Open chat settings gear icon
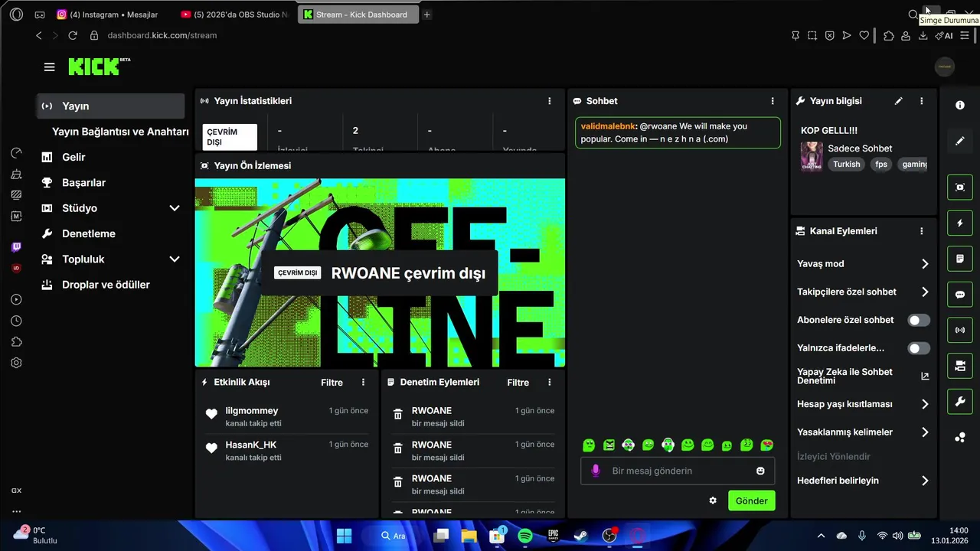 point(713,500)
